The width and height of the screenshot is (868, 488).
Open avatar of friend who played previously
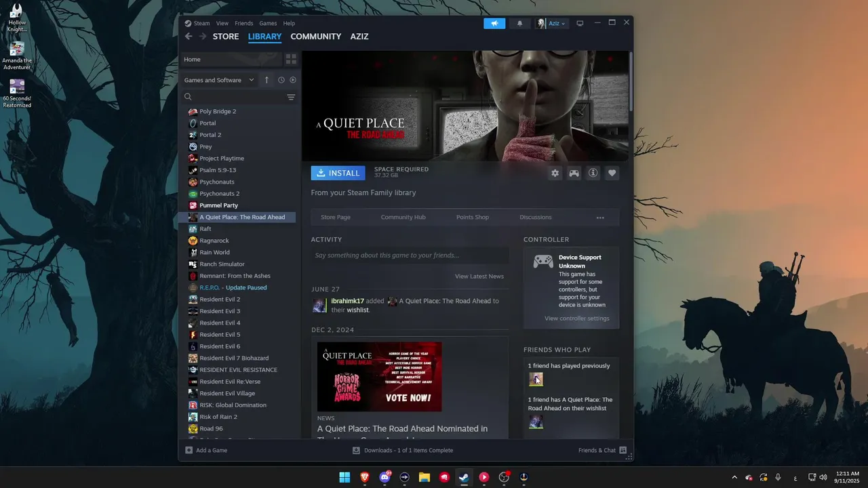click(x=536, y=380)
